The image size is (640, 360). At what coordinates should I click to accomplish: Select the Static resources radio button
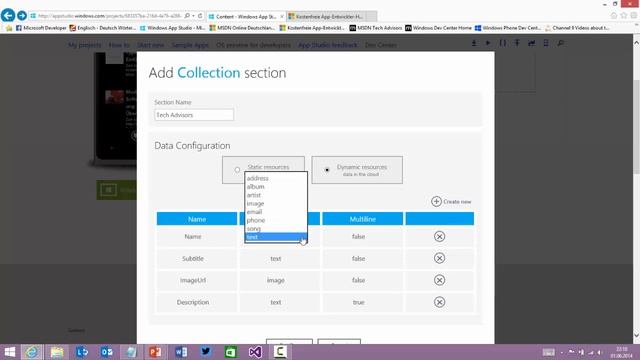[x=237, y=170]
